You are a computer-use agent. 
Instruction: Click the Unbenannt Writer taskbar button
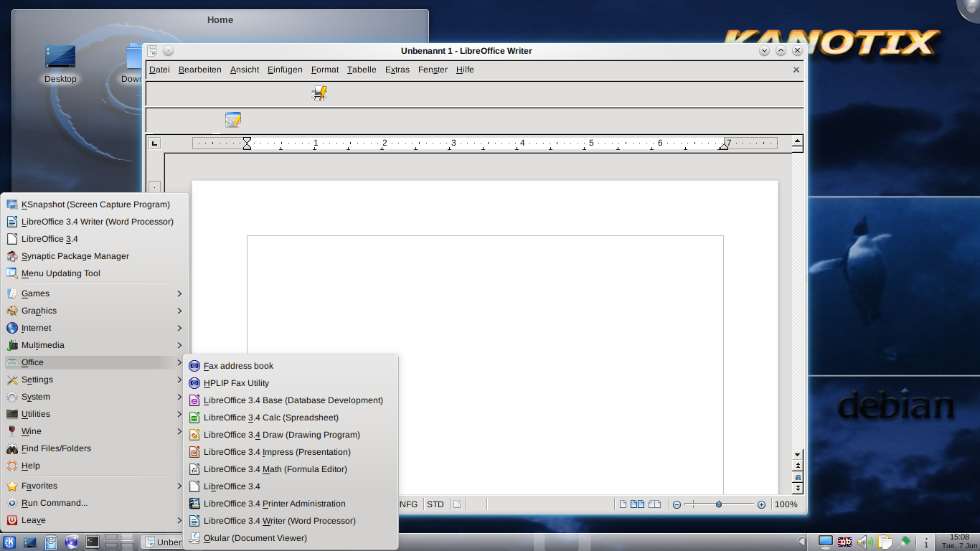click(161, 542)
